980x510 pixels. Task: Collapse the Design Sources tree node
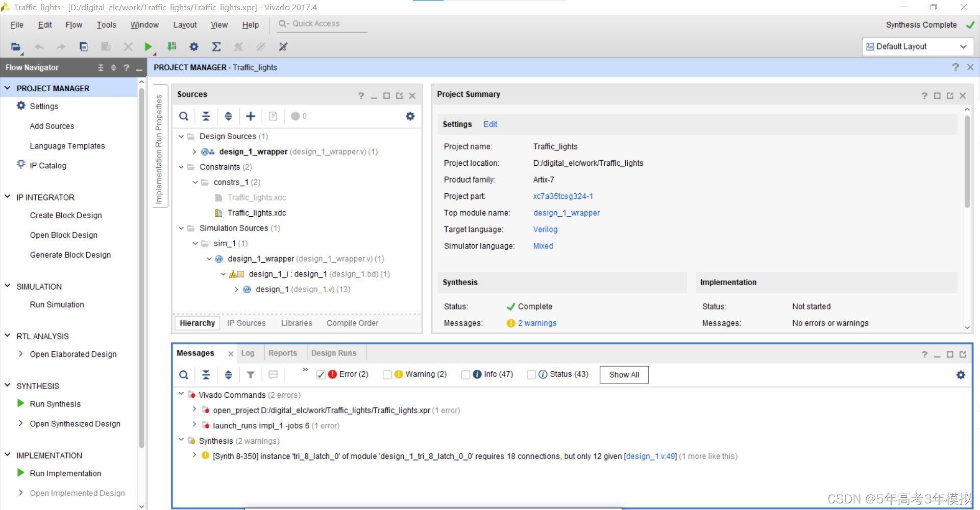point(181,136)
